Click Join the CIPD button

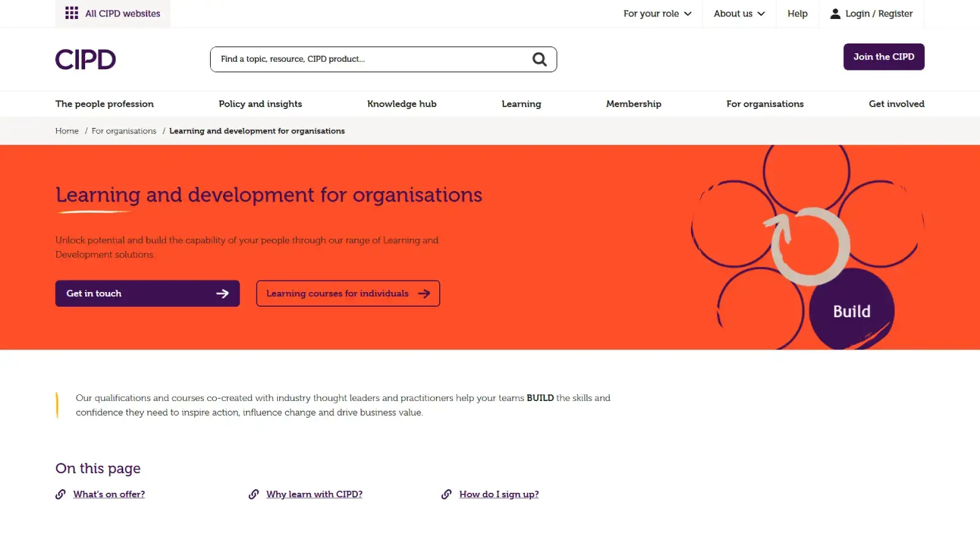pos(884,57)
